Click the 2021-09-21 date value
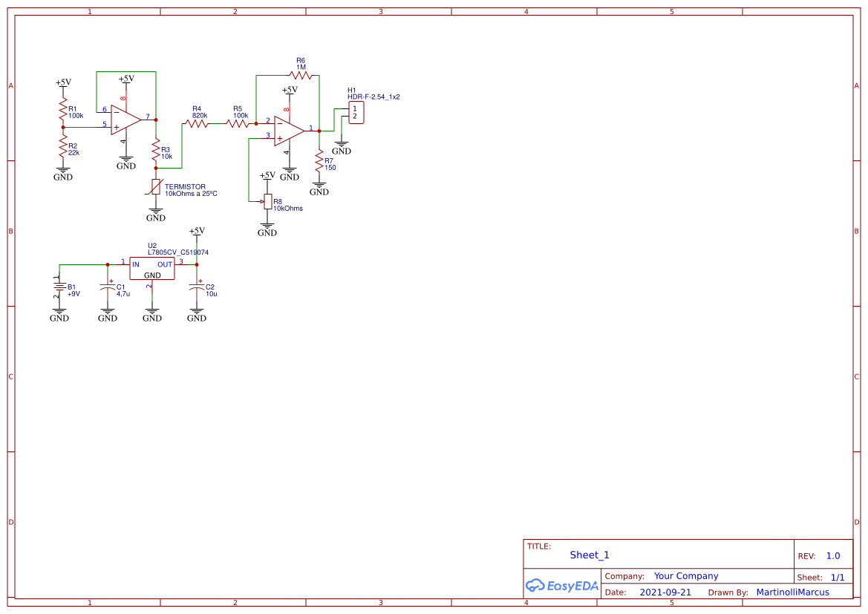 [x=665, y=592]
